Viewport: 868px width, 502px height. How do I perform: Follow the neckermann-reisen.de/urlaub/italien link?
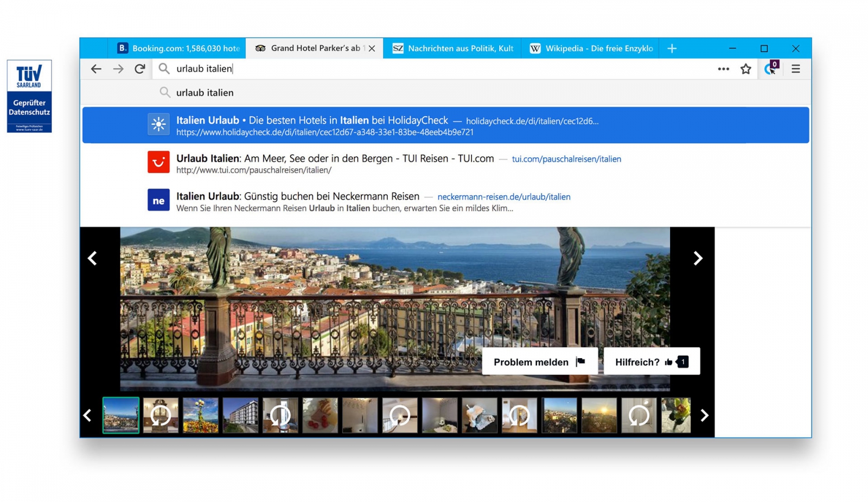504,197
